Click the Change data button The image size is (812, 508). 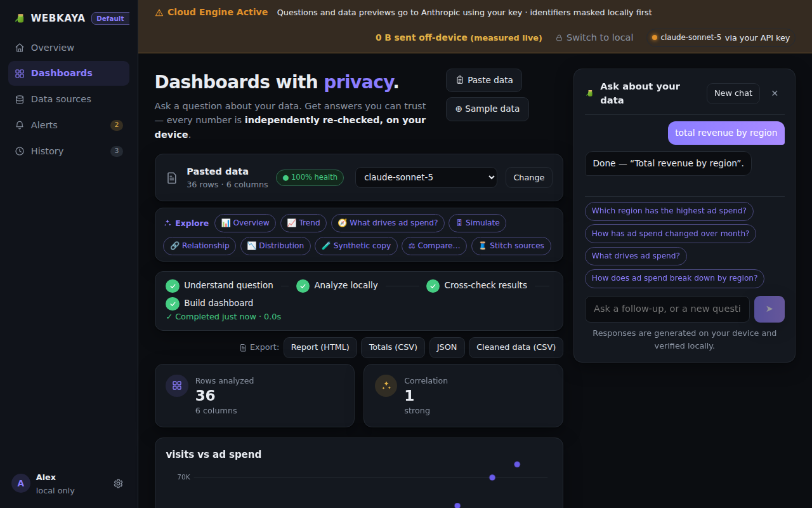(529, 177)
